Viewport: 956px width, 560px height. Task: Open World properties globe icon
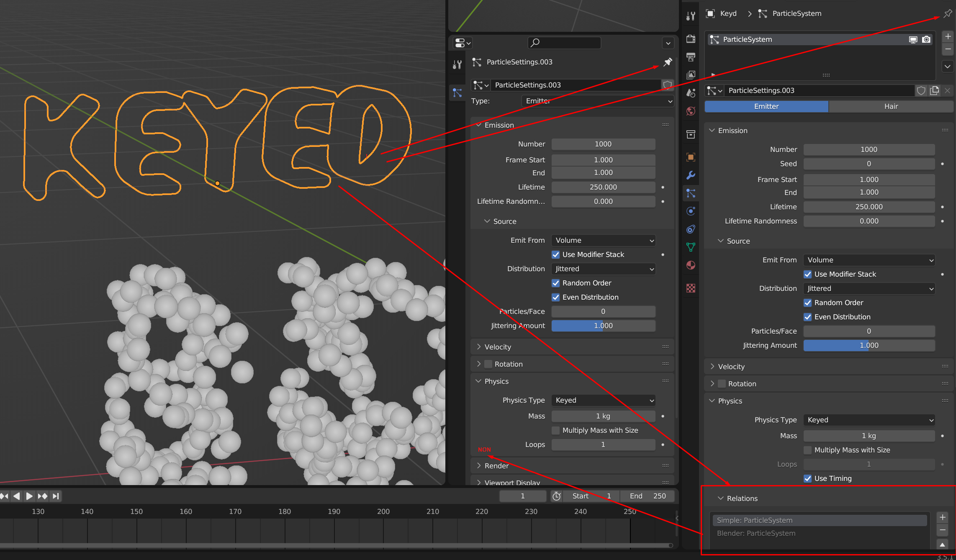pos(691,111)
